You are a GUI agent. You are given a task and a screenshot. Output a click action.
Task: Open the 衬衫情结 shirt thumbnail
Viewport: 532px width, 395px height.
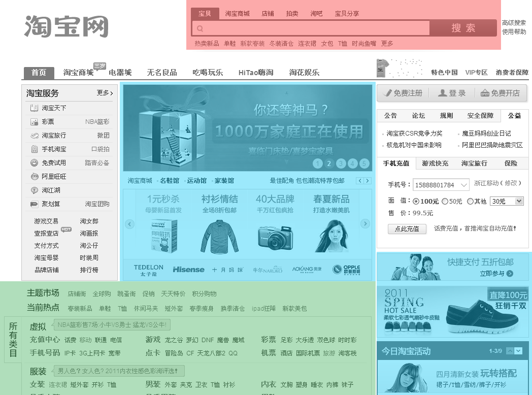(x=219, y=237)
